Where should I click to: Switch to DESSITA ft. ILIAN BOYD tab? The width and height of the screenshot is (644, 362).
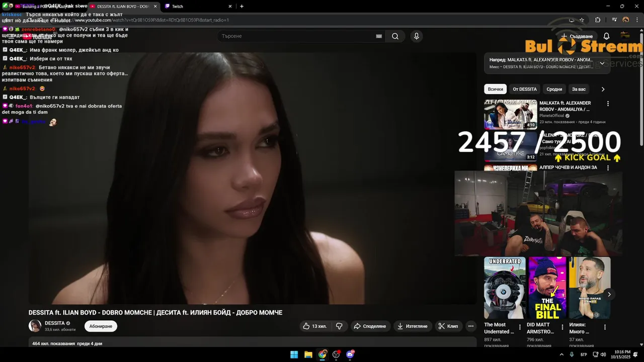click(x=123, y=7)
